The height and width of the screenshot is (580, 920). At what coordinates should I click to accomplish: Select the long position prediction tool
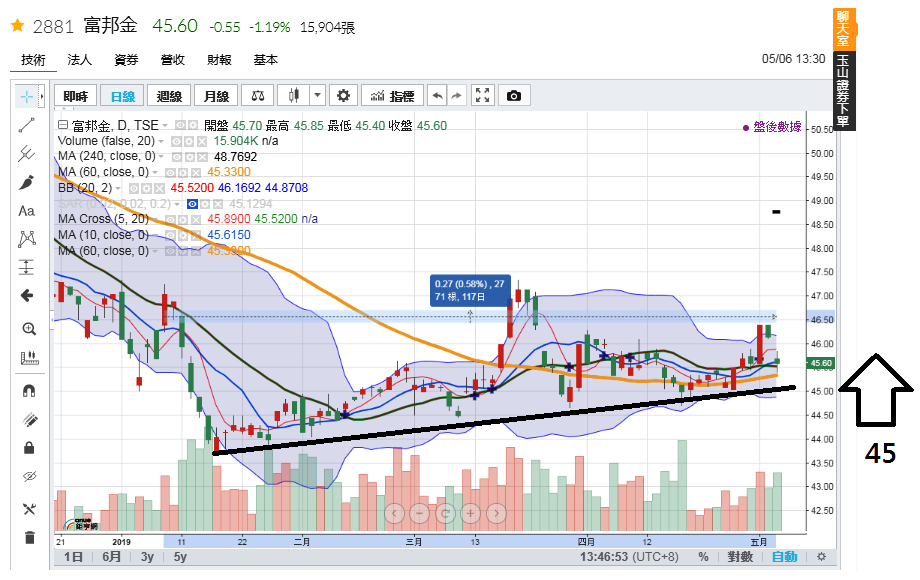point(27,267)
